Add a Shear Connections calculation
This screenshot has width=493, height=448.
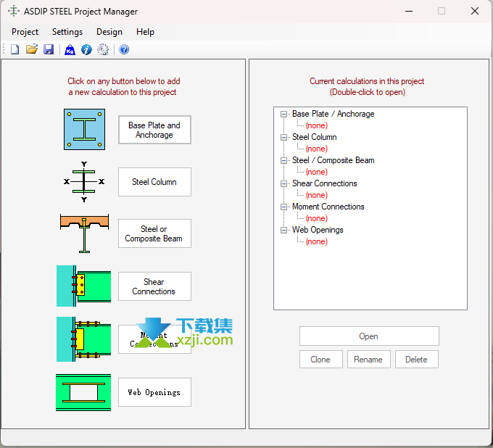pos(154,286)
